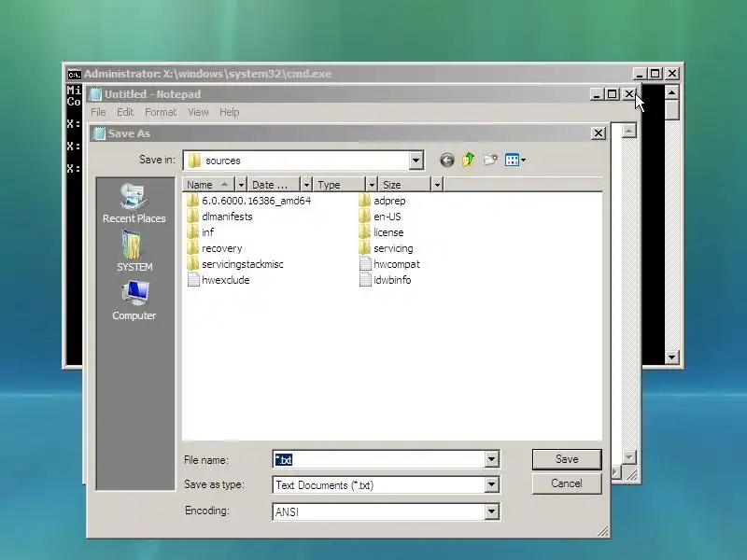Screen dimensions: 747x560
Task: Select the inf folder
Action: 201,232
